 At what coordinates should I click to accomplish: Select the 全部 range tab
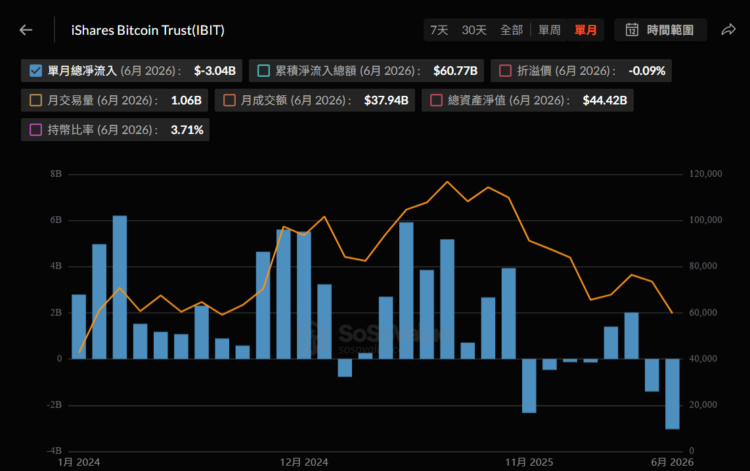pos(511,30)
